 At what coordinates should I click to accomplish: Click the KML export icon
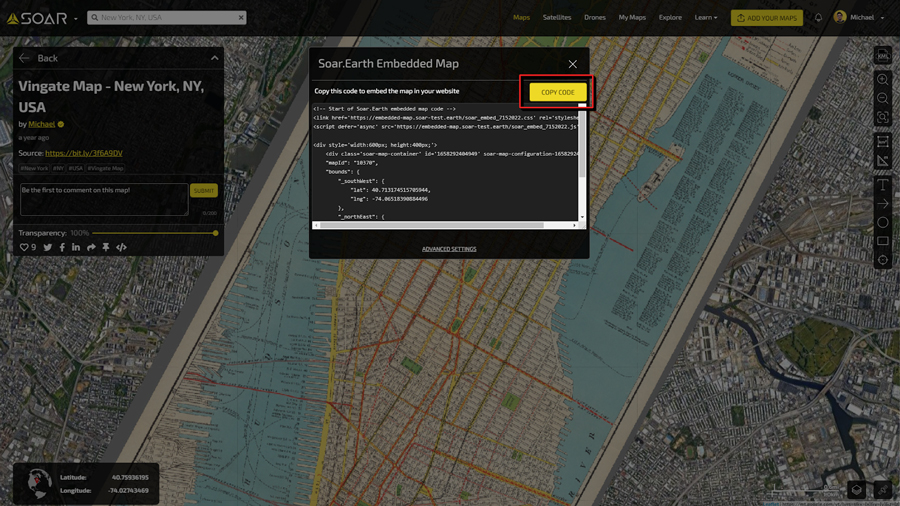click(883, 56)
